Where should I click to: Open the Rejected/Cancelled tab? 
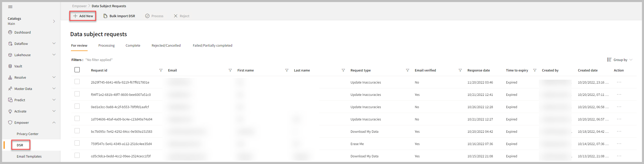(166, 46)
